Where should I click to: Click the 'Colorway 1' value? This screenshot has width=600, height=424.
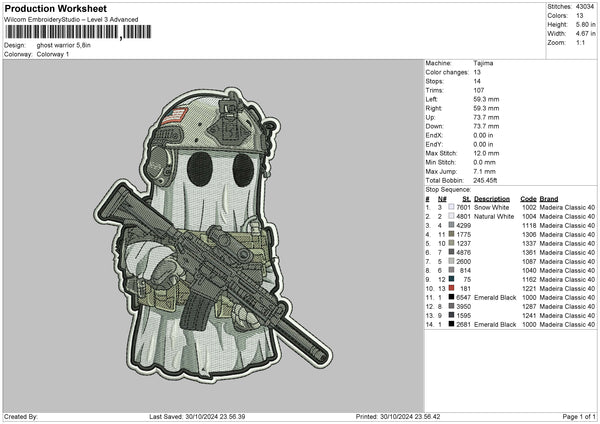click(53, 54)
